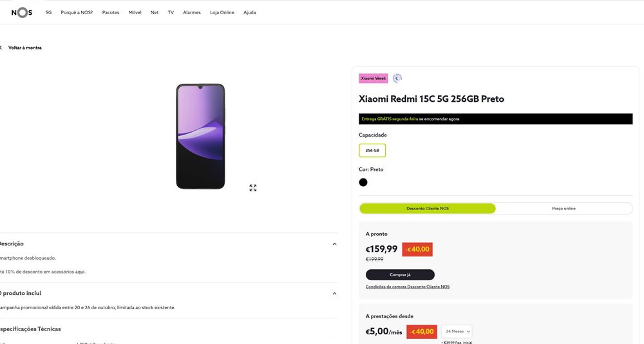Screen dimensions: 644x344
Task: Switch to Desconto Cliente NOS pricing
Action: click(x=428, y=209)
